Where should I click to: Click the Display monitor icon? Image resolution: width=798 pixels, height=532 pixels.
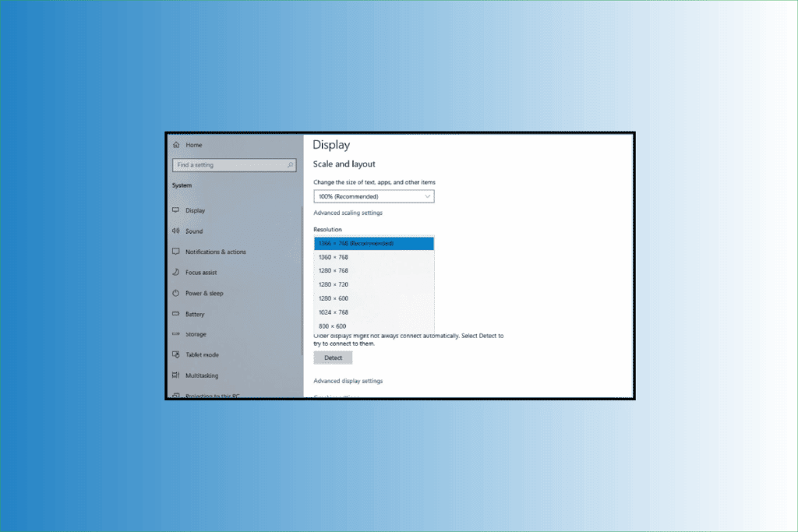point(176,210)
